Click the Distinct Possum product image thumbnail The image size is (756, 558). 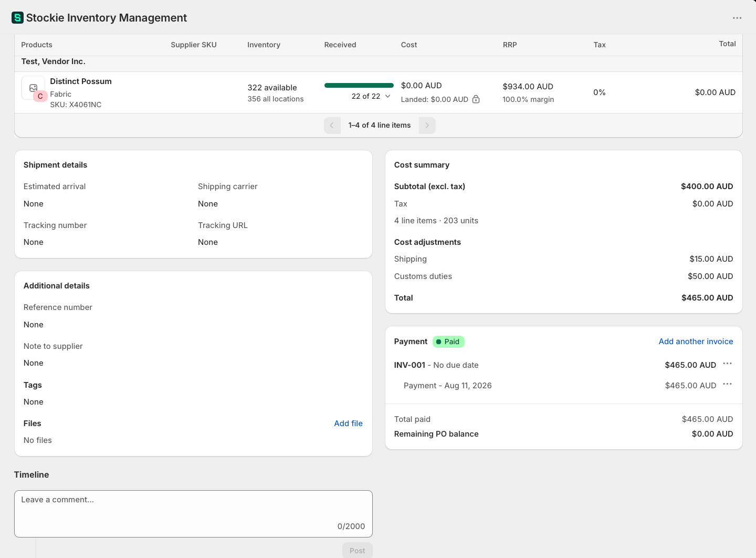[x=33, y=88]
